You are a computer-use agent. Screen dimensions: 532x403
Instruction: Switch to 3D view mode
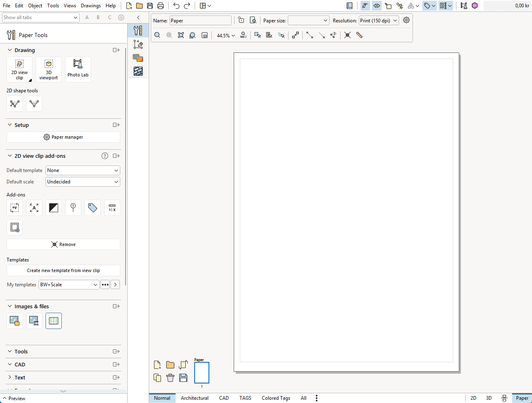(x=489, y=398)
